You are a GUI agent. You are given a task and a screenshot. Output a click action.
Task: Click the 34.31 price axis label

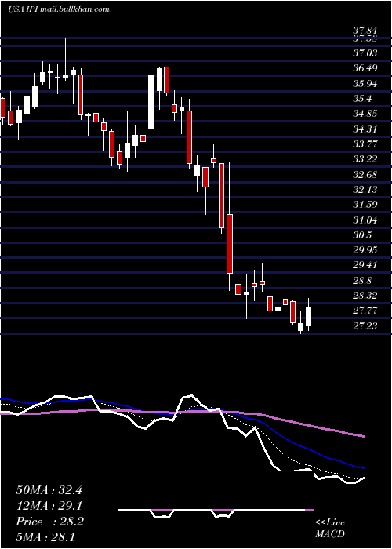coord(365,129)
